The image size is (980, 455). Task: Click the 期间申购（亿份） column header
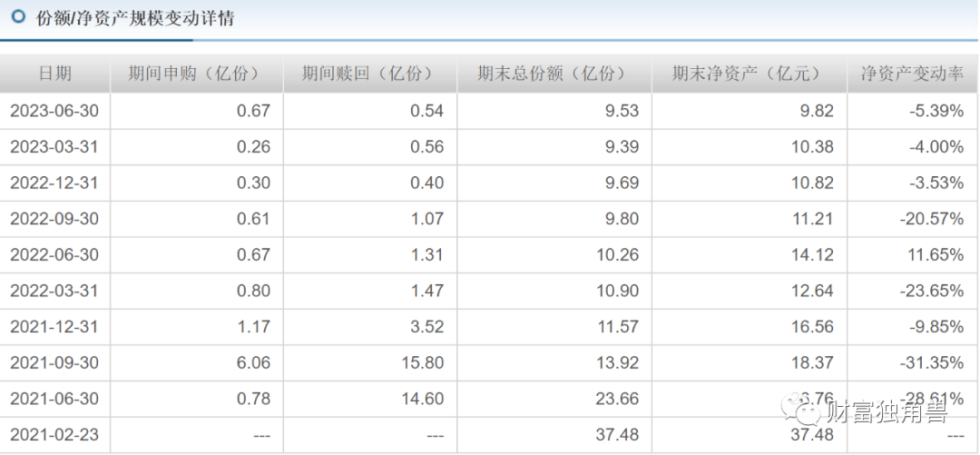pyautogui.click(x=195, y=74)
